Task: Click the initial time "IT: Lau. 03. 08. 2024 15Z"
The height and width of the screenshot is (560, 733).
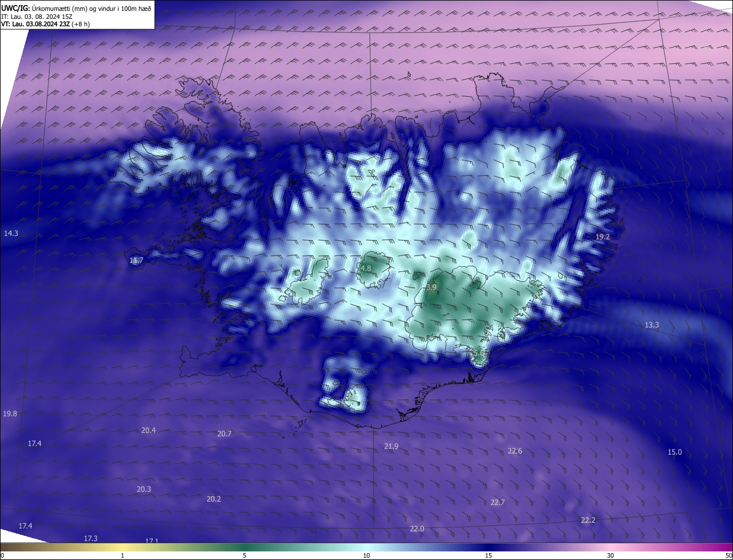Action: click(x=37, y=17)
